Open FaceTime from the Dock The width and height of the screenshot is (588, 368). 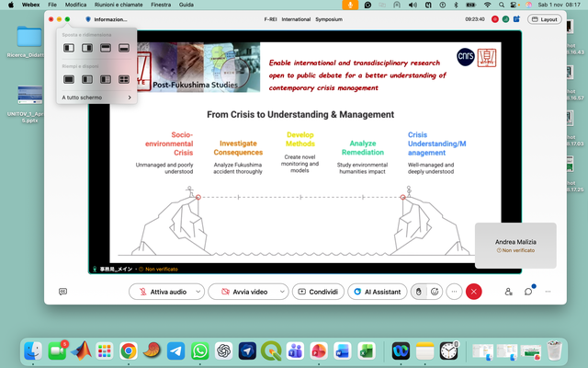[x=57, y=351]
